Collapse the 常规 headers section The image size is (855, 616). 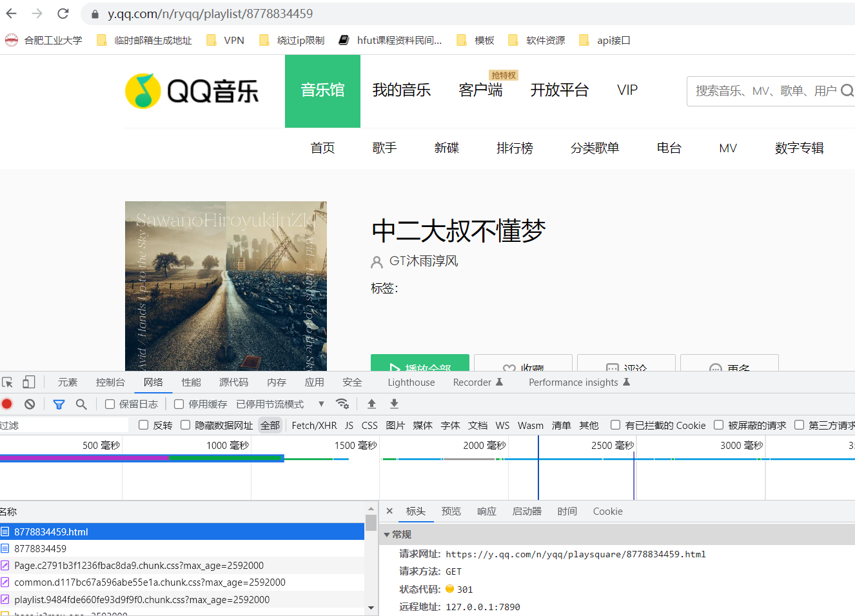point(387,535)
